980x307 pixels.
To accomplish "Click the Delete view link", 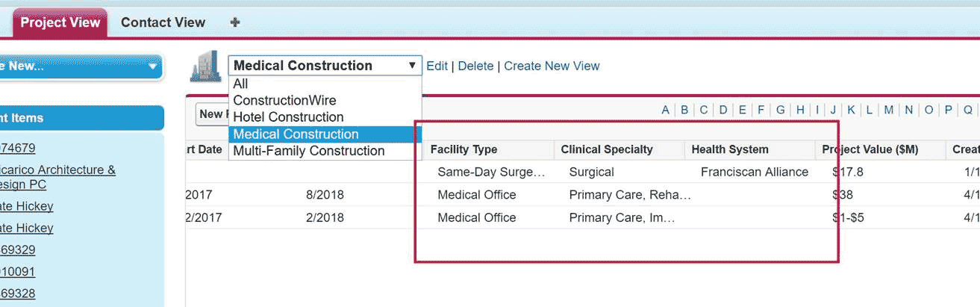I will pos(475,66).
